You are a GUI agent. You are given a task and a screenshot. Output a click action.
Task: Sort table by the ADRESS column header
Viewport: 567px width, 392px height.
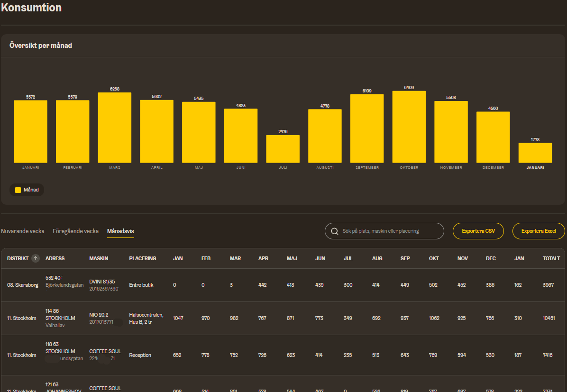click(x=55, y=258)
